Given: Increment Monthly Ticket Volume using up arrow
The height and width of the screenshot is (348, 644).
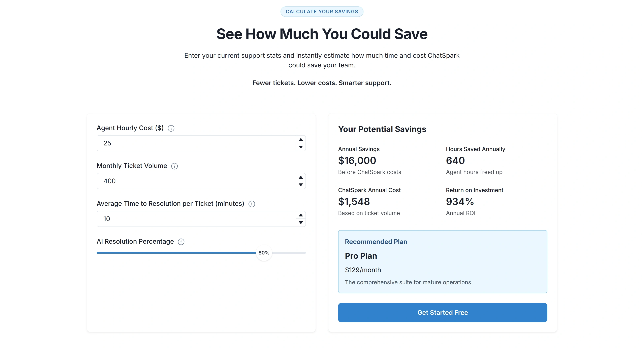Looking at the screenshot, I should click(301, 177).
